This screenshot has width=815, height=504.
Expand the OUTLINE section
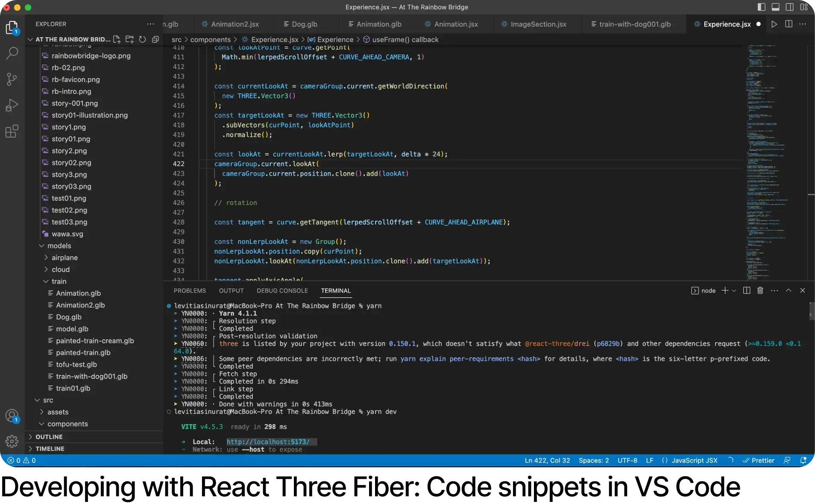[49, 437]
